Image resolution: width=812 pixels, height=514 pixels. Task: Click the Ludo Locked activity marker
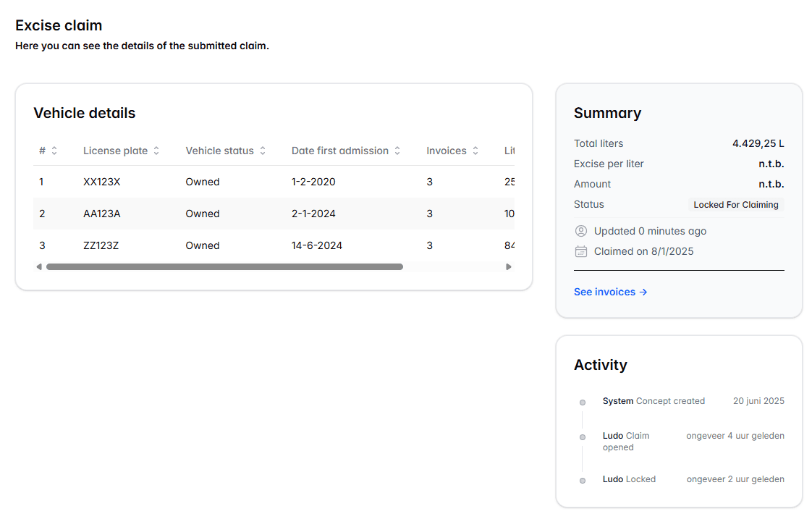(583, 480)
